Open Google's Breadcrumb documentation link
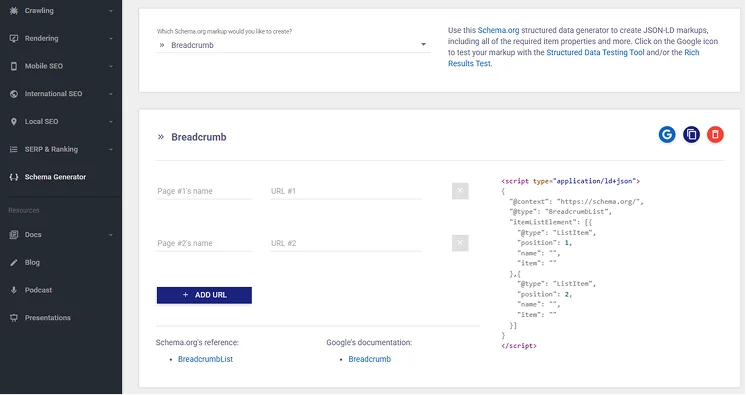The width and height of the screenshot is (746, 395). 370,359
